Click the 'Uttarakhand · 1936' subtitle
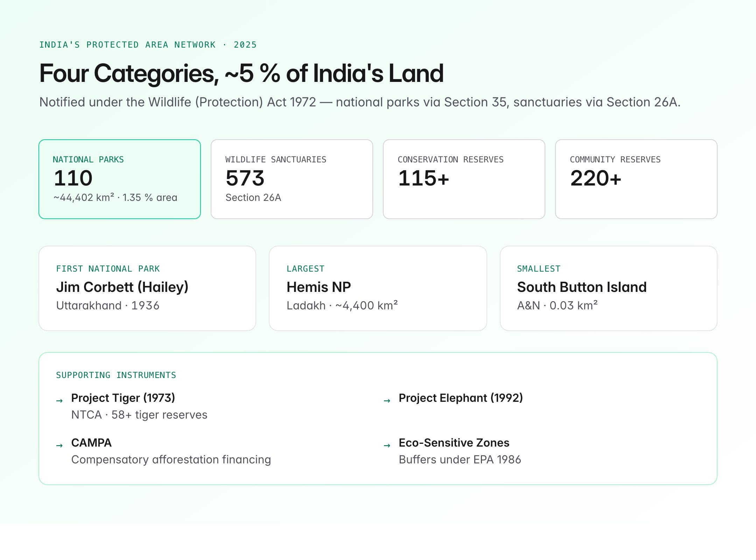This screenshot has height=560, width=756. point(108,306)
